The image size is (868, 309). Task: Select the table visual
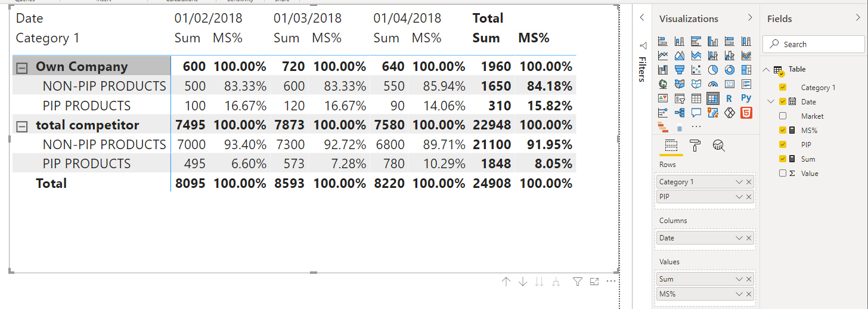[x=696, y=98]
